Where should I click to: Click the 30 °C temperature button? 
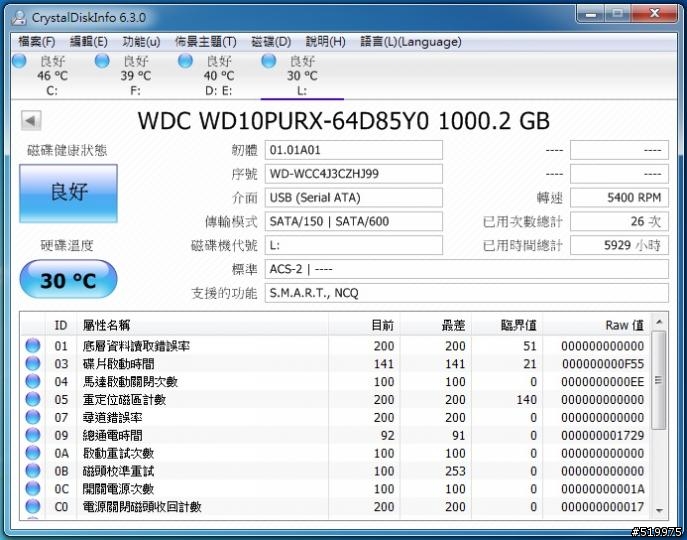point(68,280)
